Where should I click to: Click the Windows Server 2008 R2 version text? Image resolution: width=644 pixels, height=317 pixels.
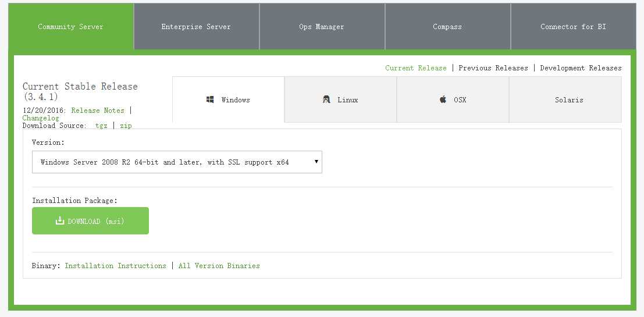tap(165, 162)
